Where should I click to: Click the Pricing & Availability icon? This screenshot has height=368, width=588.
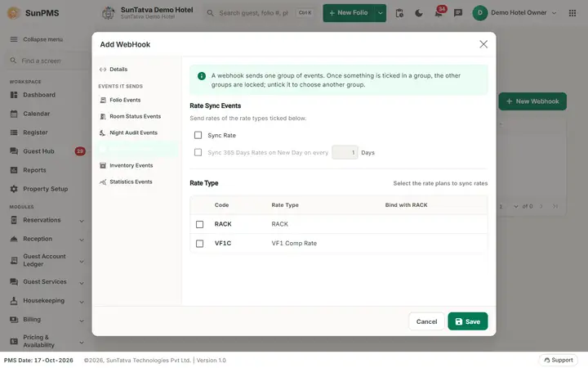coord(14,341)
